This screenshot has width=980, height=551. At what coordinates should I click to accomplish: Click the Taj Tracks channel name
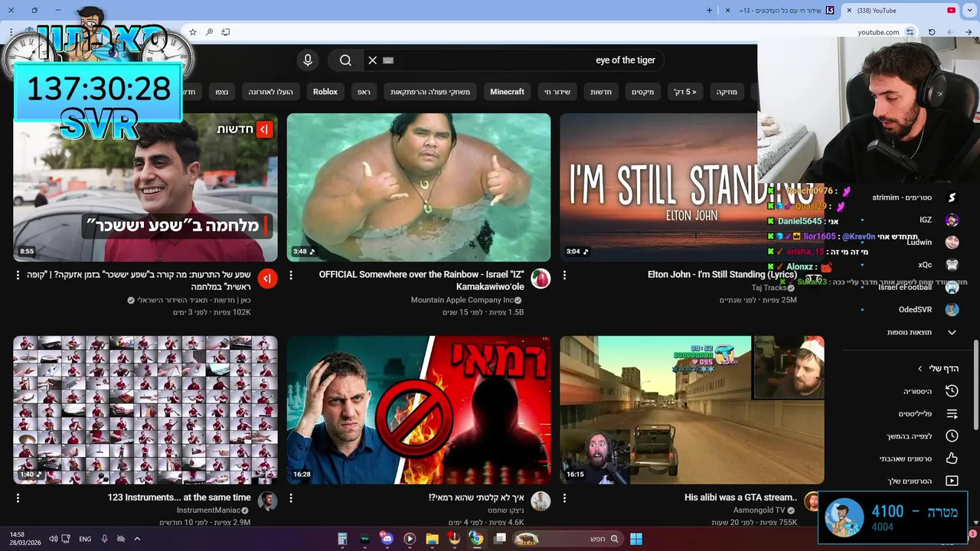point(769,288)
